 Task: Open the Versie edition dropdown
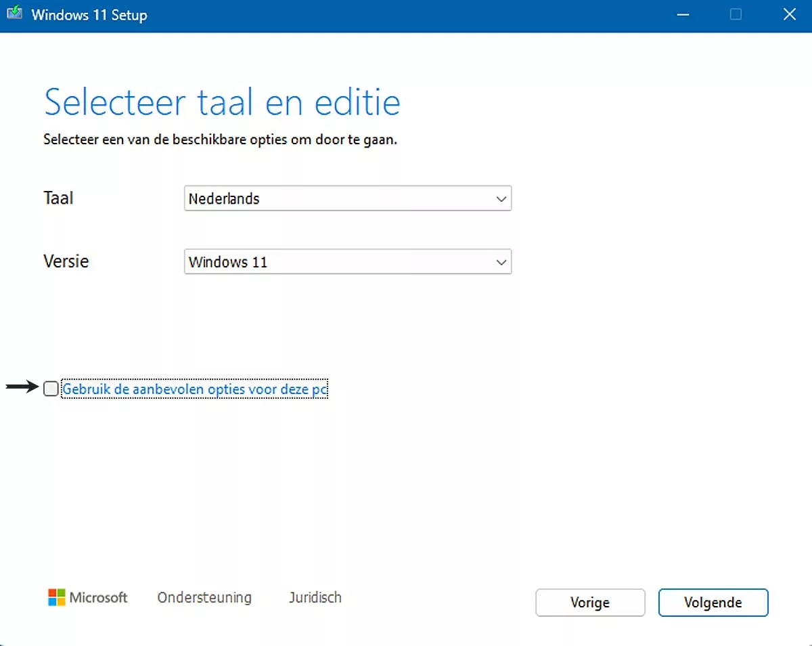coord(348,262)
